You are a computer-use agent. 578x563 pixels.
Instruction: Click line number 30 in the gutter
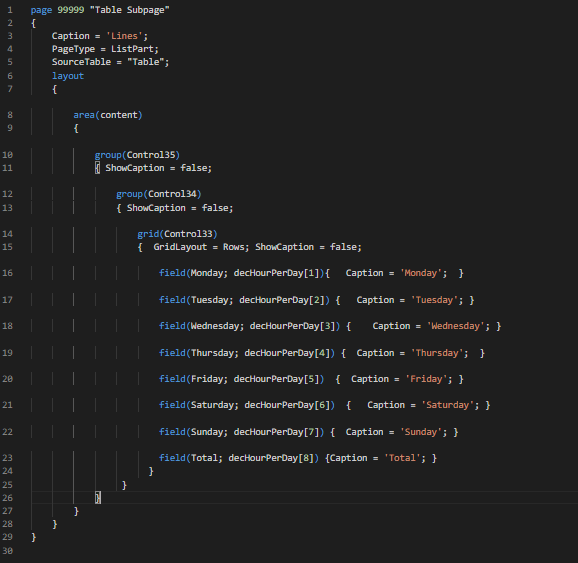pos(7,551)
